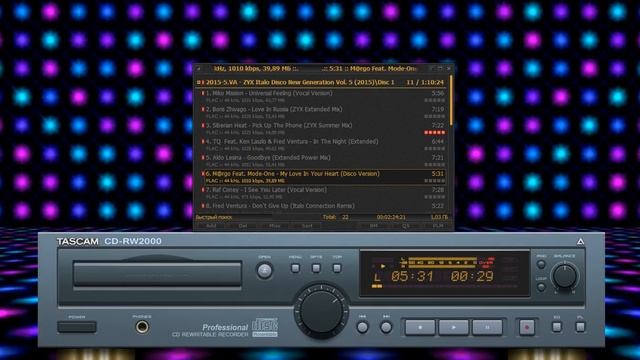This screenshot has width=640, height=360.
Task: Click the Stop button on the deck
Action: [420, 327]
